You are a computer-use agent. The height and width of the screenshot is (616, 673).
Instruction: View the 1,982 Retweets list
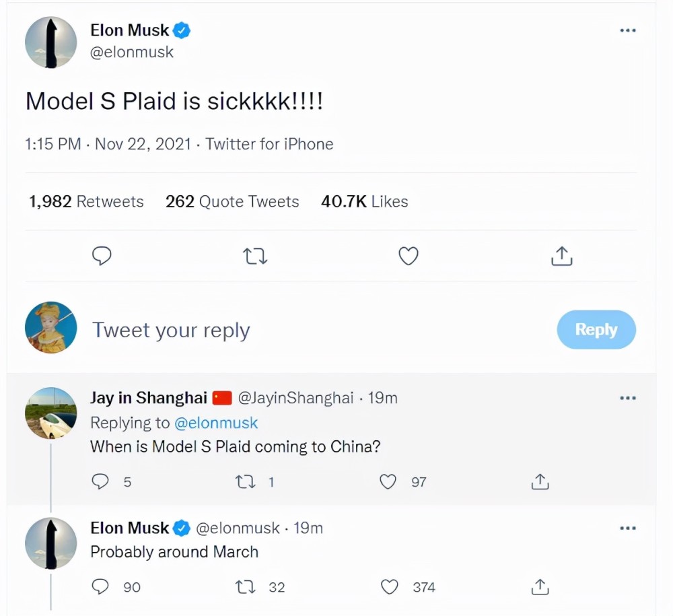(86, 201)
